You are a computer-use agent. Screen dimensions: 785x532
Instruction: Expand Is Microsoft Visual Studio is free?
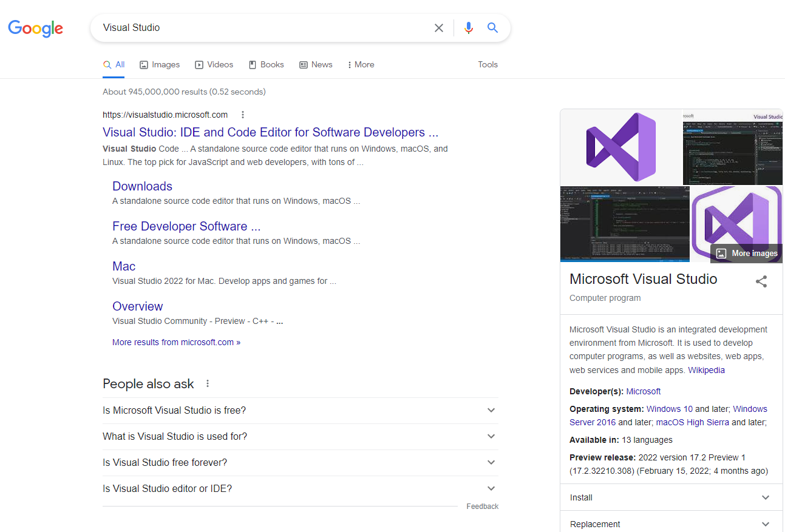[301, 411]
